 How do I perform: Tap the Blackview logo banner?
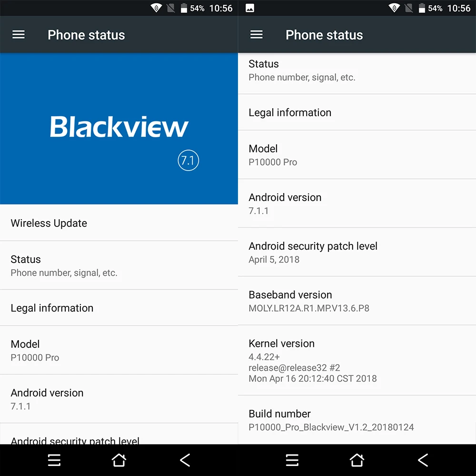click(119, 129)
